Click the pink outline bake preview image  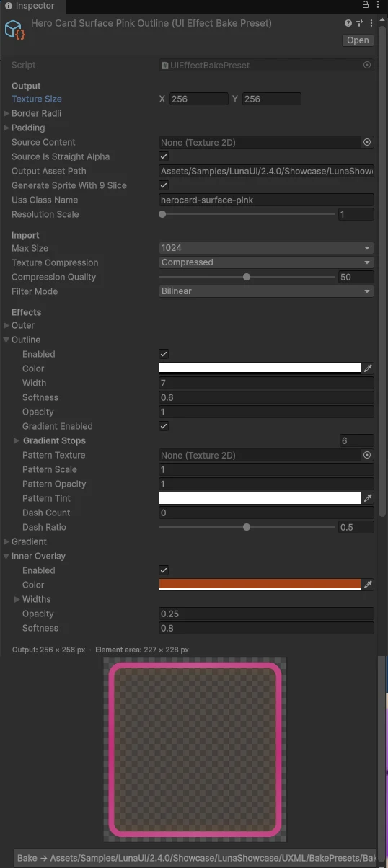[x=195, y=749]
